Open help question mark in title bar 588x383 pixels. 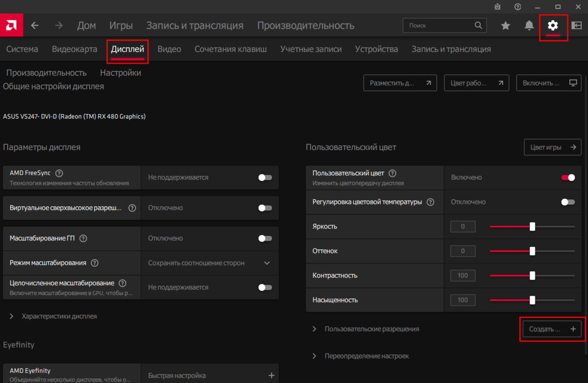click(x=518, y=7)
